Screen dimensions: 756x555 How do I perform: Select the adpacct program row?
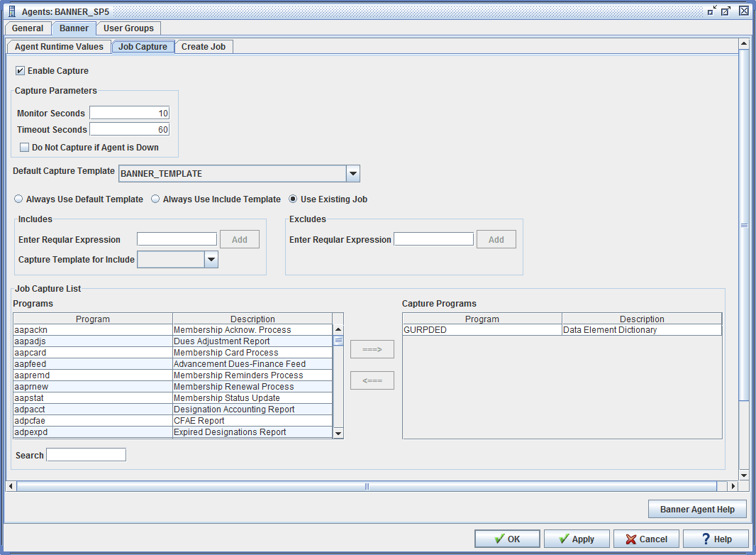coord(172,410)
